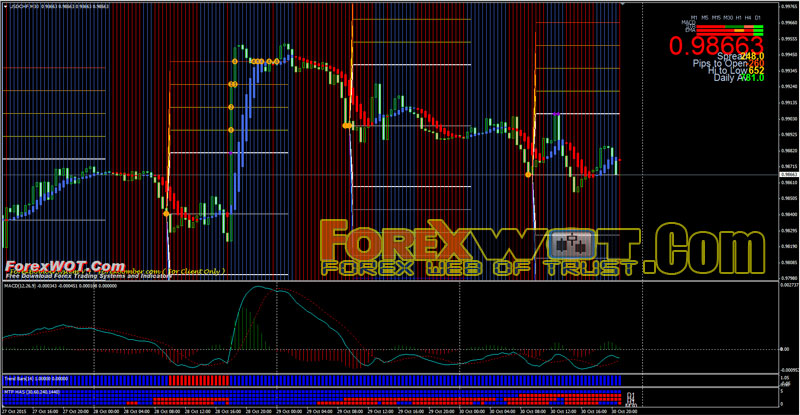Click the M5 timeframe label in signal dashboard
Viewport: 800px width, 415px height.
point(705,18)
